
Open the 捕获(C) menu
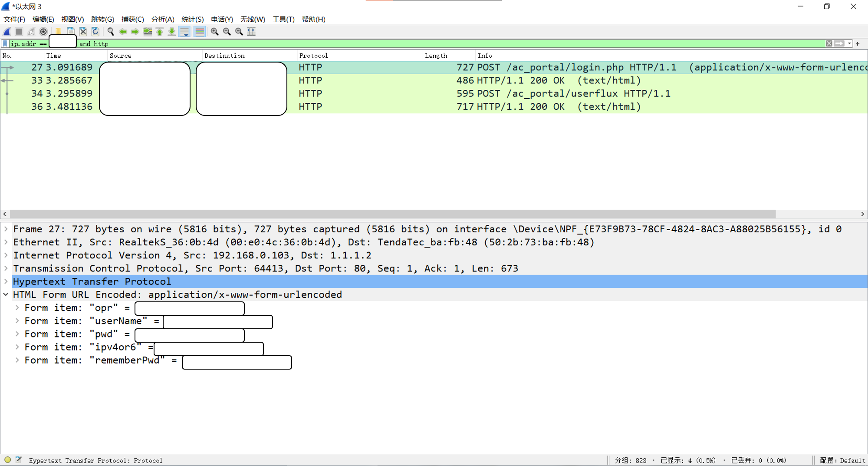pos(132,19)
